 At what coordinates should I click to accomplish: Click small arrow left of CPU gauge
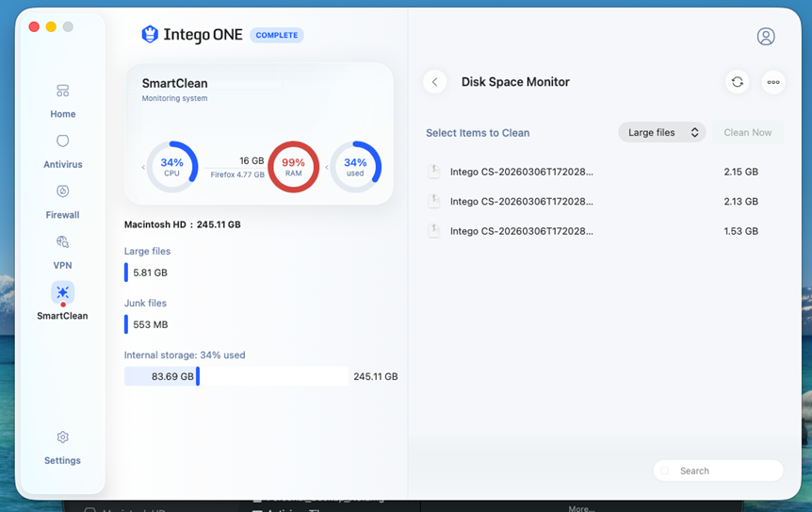(143, 168)
